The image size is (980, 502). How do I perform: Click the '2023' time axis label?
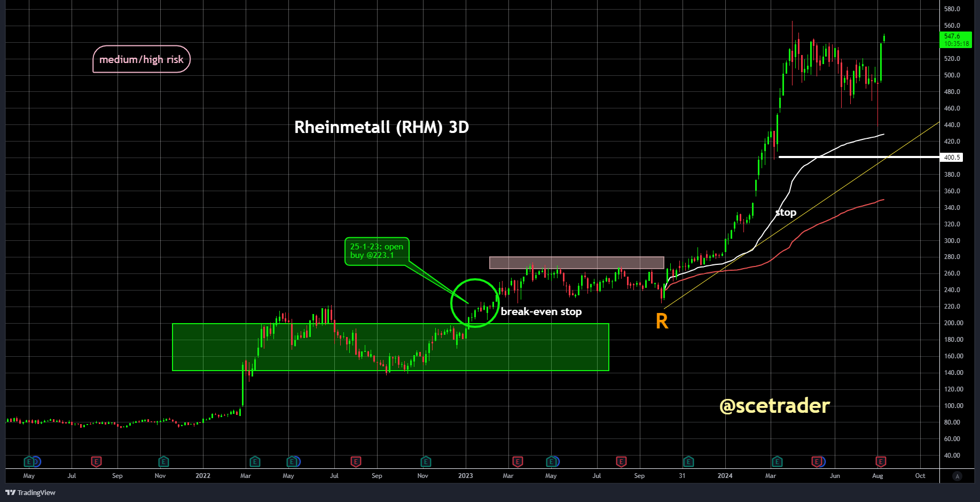pos(465,476)
